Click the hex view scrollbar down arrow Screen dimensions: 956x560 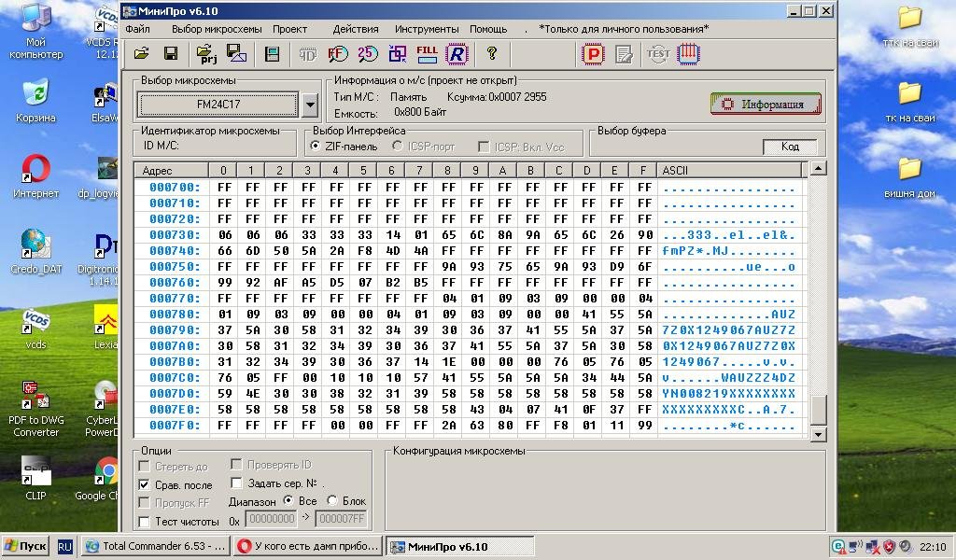818,434
